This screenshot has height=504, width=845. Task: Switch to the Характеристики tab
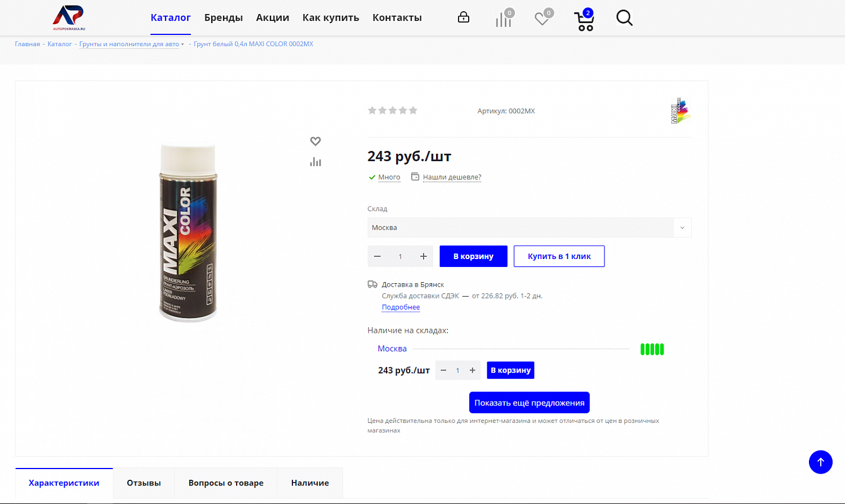point(64,483)
